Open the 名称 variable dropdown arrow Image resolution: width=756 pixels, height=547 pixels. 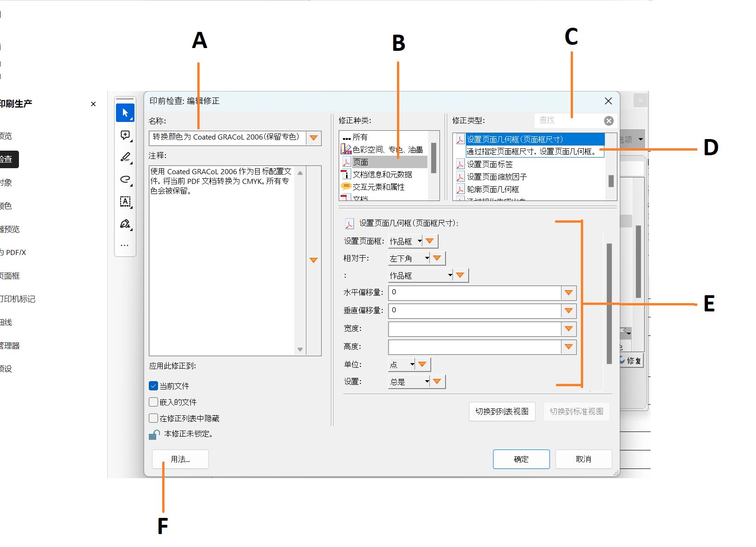314,138
